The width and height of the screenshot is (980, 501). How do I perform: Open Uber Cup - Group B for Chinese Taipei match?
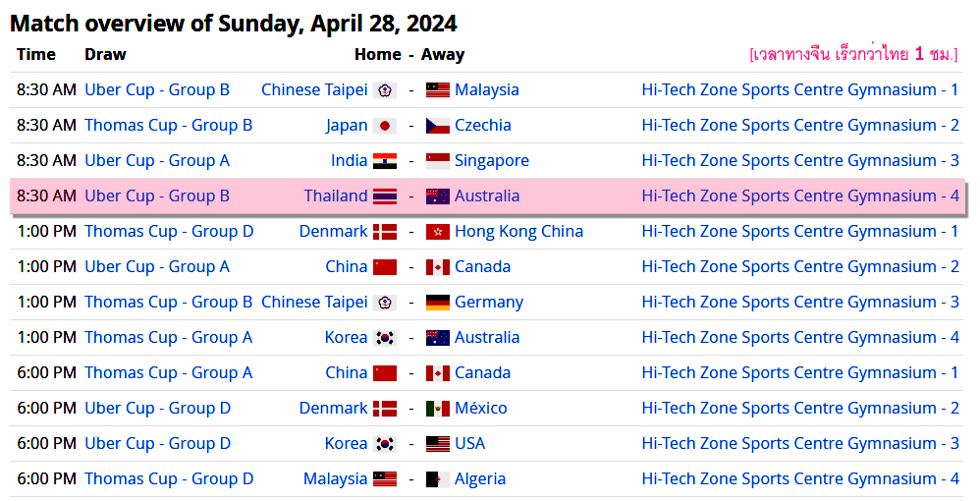157,90
